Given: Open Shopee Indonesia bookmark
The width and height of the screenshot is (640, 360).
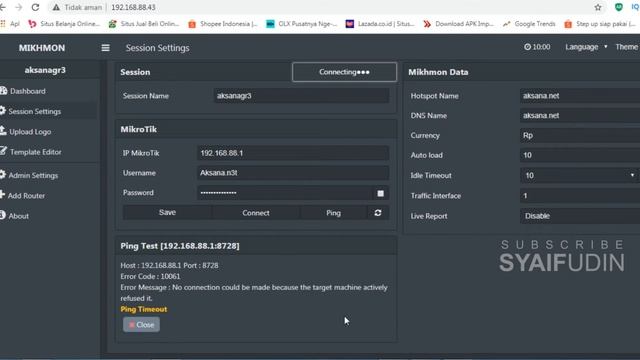Looking at the screenshot, I should click(x=223, y=24).
